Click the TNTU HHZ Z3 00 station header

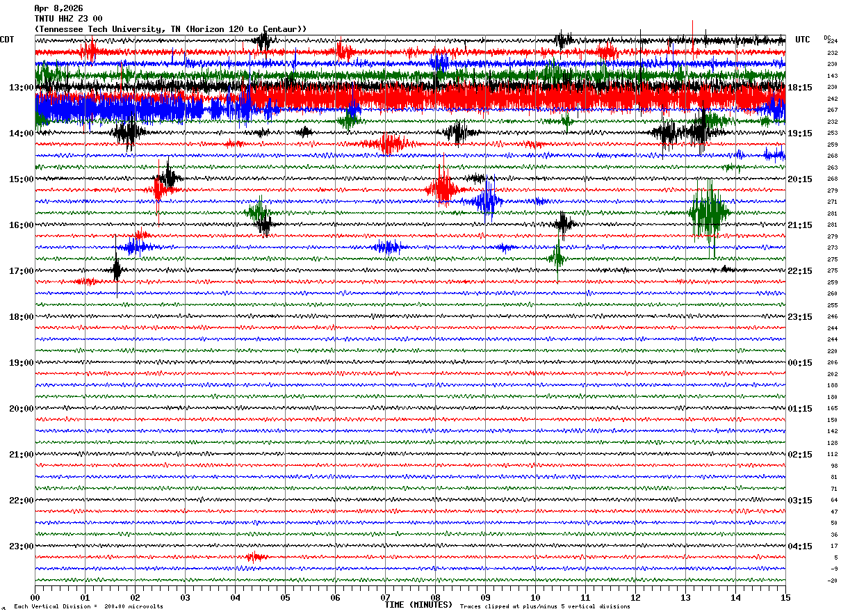point(68,19)
